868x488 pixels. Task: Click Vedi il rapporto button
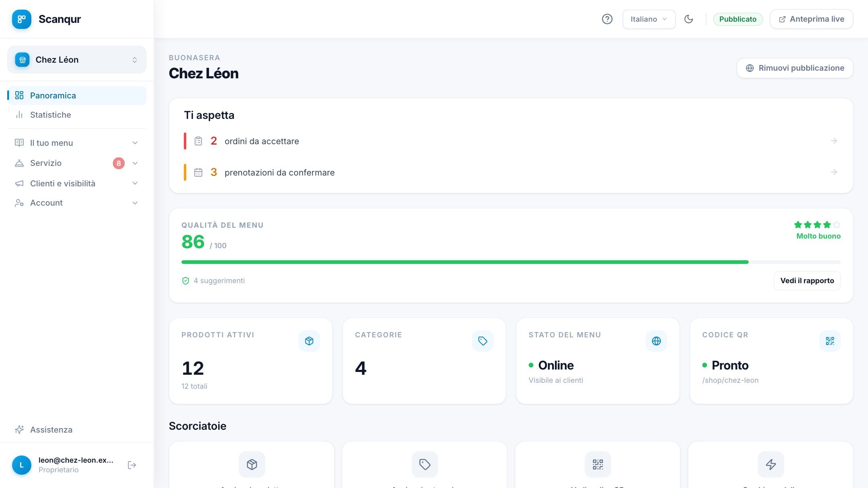pos(807,281)
